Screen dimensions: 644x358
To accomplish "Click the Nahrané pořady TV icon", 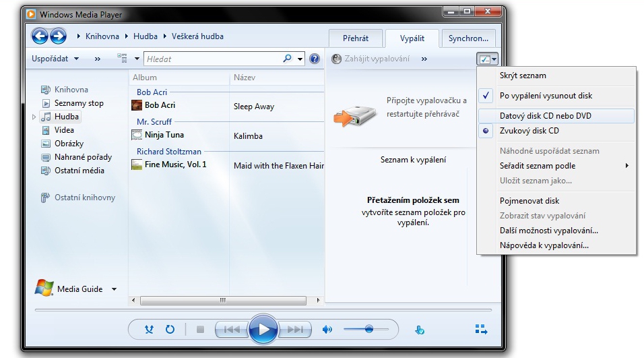I will pos(46,157).
